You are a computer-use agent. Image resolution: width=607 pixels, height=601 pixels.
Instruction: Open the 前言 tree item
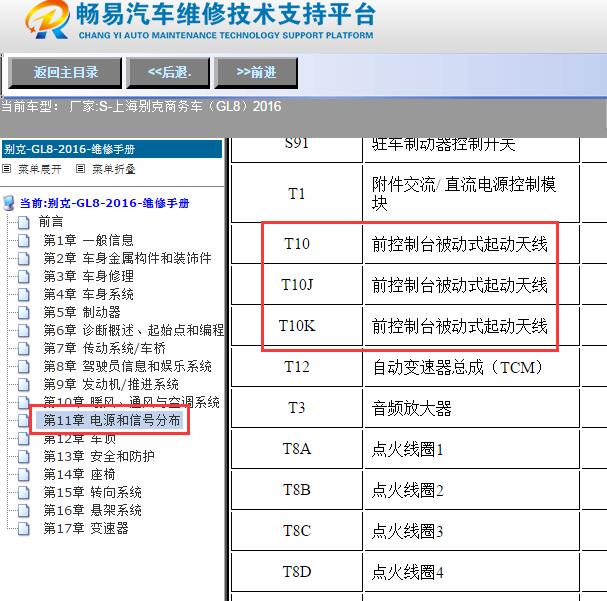click(x=51, y=222)
